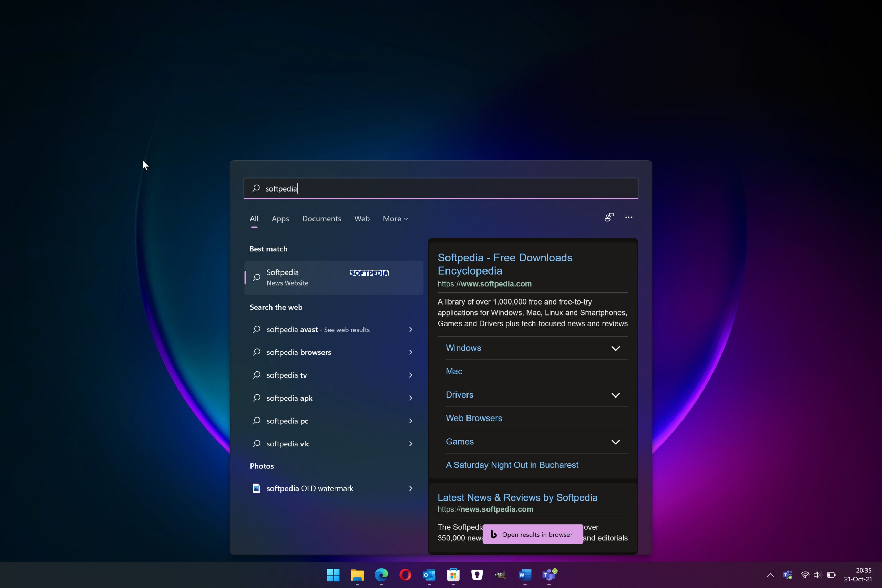Expand the Windows category chevron

click(616, 348)
